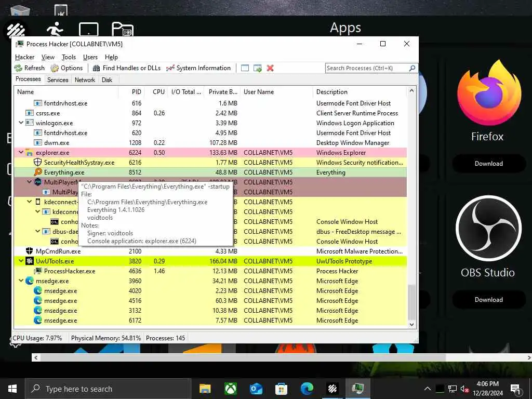The height and width of the screenshot is (399, 532).
Task: Click the tablet icon in UwUTools top bar
Action: coord(88,30)
